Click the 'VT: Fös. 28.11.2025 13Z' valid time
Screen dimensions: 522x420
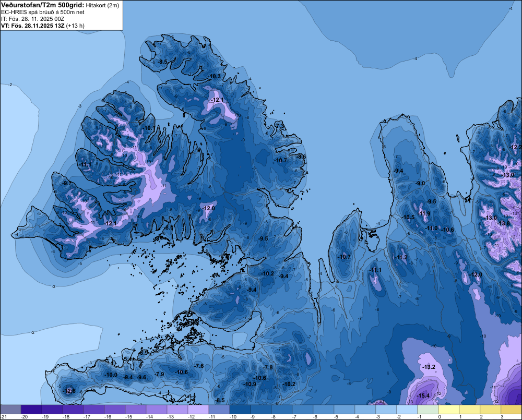click(32, 26)
